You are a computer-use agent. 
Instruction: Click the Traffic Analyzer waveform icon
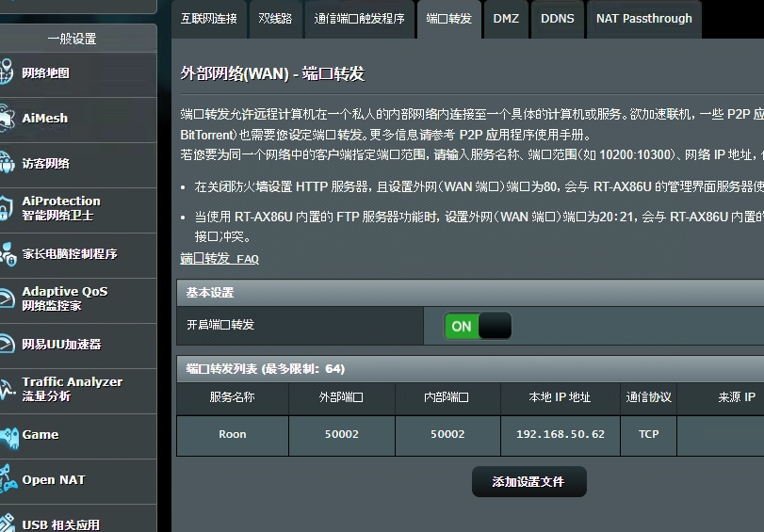8,389
